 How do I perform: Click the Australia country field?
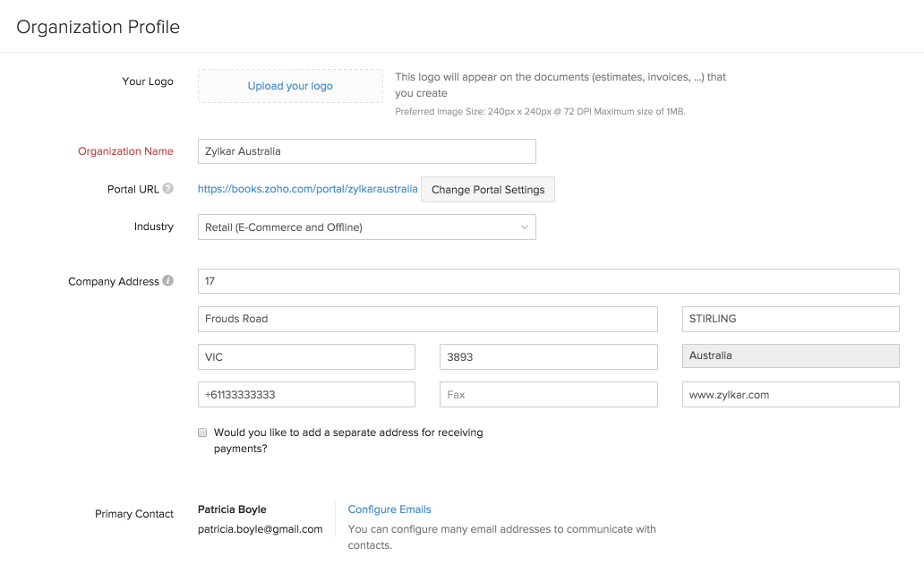(x=791, y=355)
